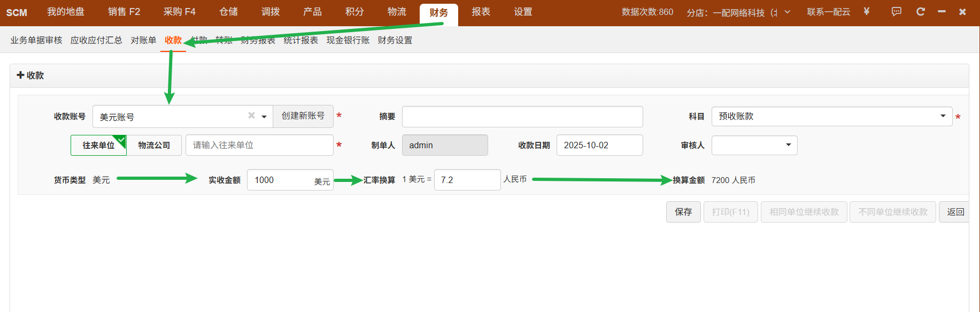Image resolution: width=980 pixels, height=312 pixels.
Task: Close the application with the X icon
Action: click(962, 11)
